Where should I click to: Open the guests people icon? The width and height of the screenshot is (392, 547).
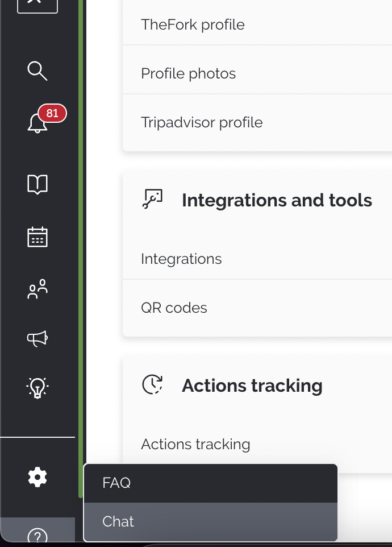click(x=37, y=289)
